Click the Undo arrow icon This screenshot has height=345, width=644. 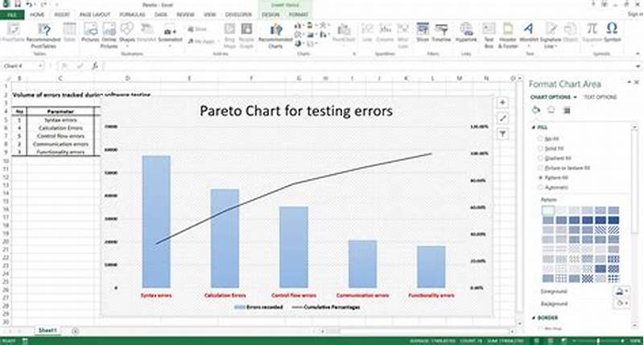point(30,5)
